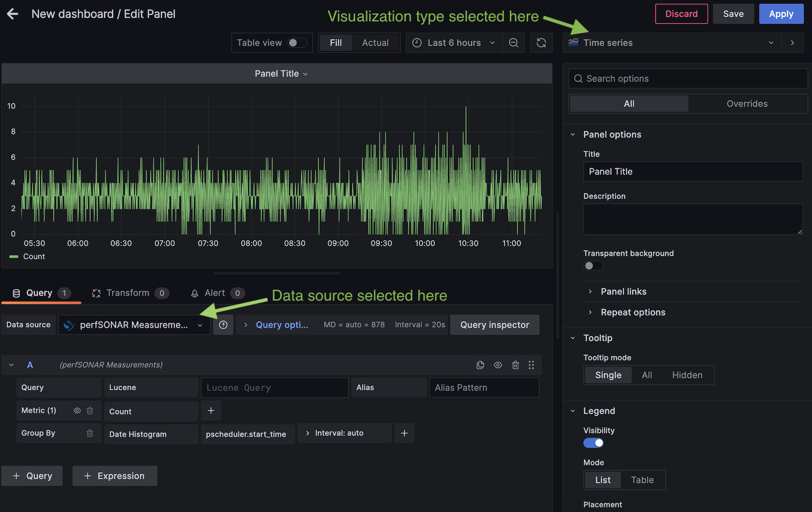
Task: Set tooltip mode to All
Action: [647, 375]
